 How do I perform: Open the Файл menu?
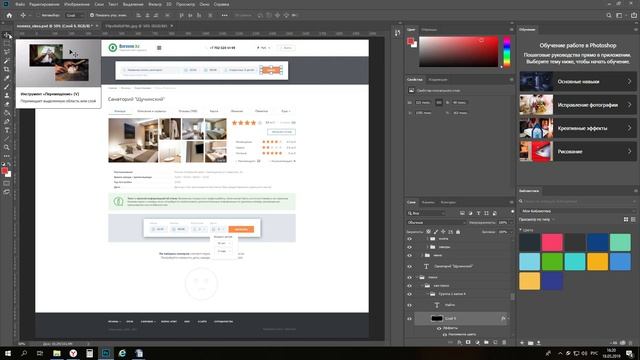(x=20, y=4)
